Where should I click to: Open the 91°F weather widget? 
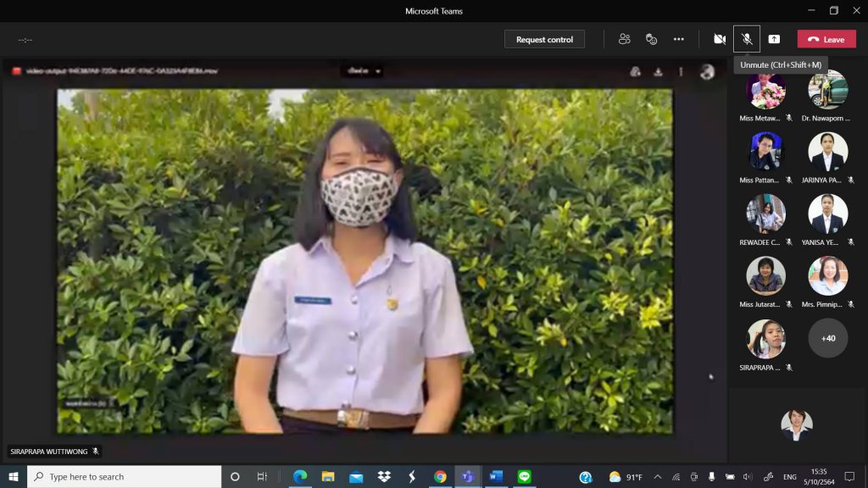click(626, 477)
